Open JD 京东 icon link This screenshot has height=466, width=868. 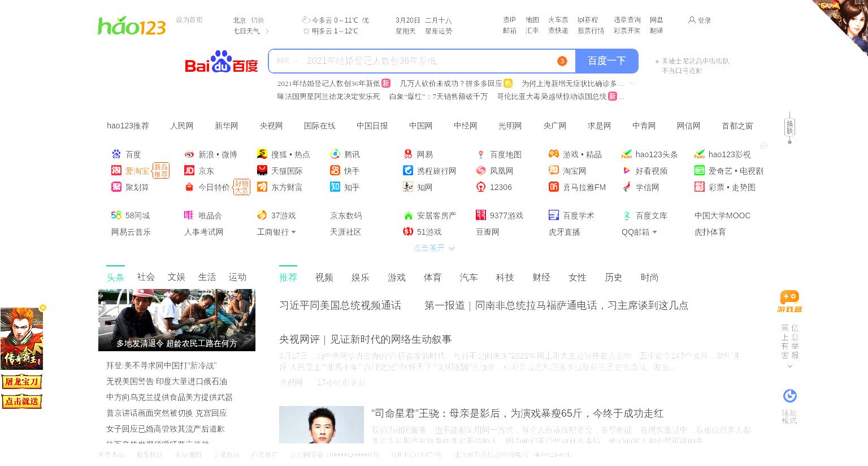tap(189, 170)
